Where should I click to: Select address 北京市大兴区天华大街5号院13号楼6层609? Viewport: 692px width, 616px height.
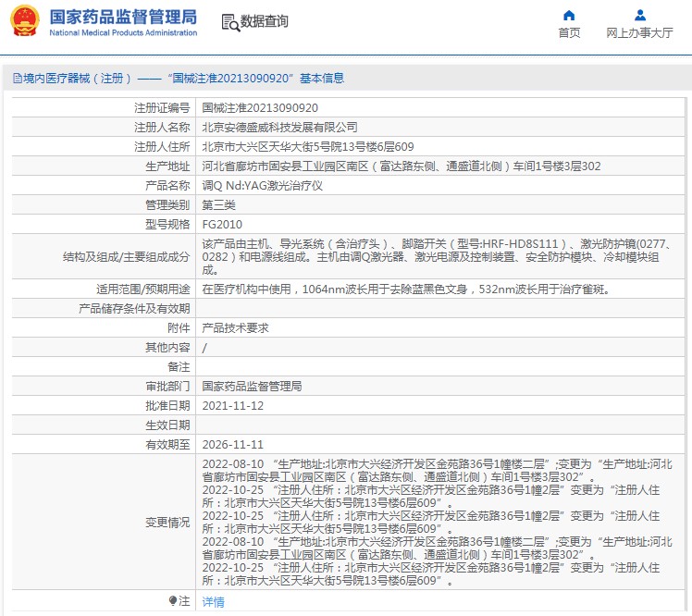308,147
